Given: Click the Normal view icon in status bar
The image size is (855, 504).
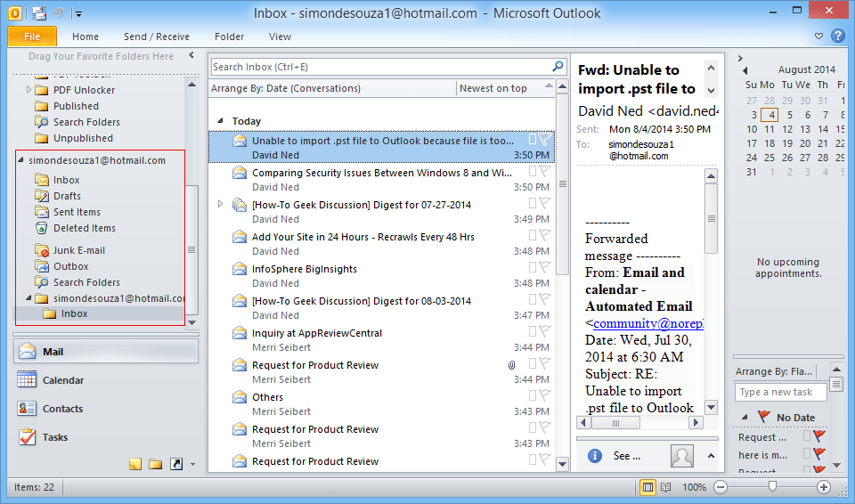Looking at the screenshot, I should 647,487.
